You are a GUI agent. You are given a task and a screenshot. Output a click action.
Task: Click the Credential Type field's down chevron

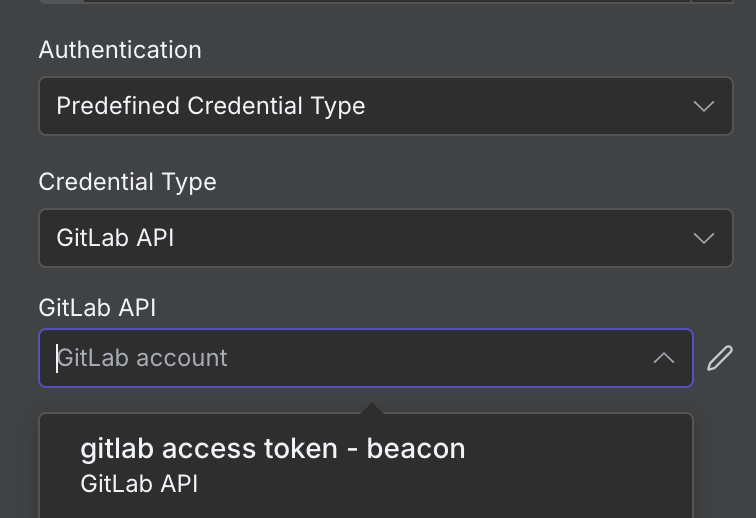704,238
